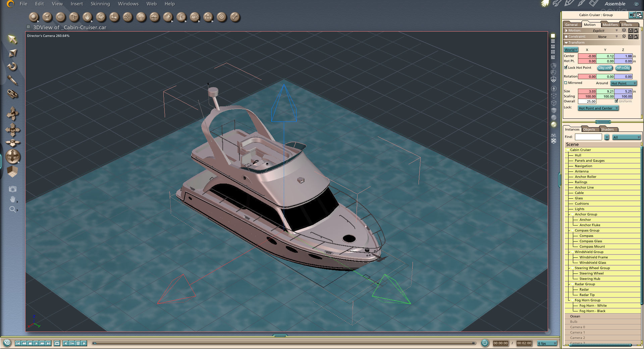This screenshot has width=644, height=349.
Task: Select the Rotate tool in left toolbar
Action: coord(12,66)
